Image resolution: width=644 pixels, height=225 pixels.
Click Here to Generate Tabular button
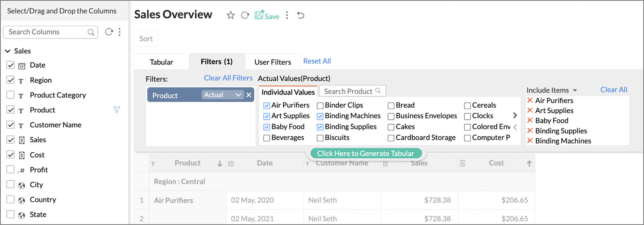click(366, 153)
